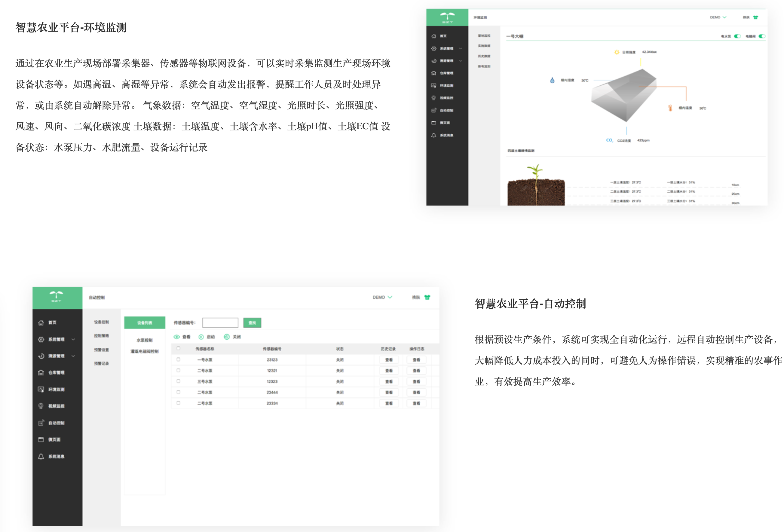Click 视频监控 camera icon in lower sidebar

coord(41,406)
